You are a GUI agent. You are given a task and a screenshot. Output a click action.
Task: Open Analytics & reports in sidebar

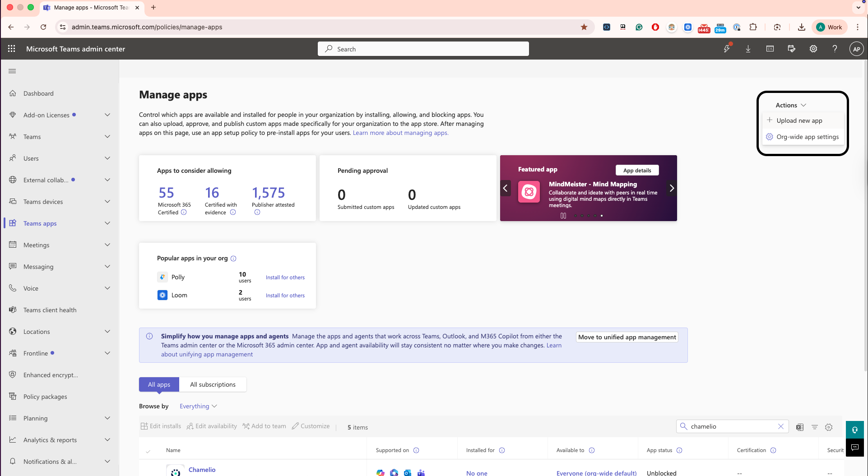pos(60,440)
